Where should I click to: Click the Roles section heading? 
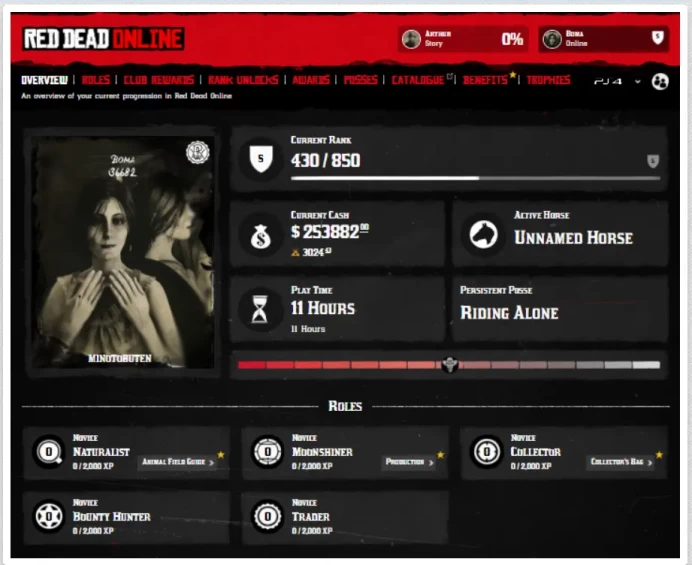click(x=345, y=406)
